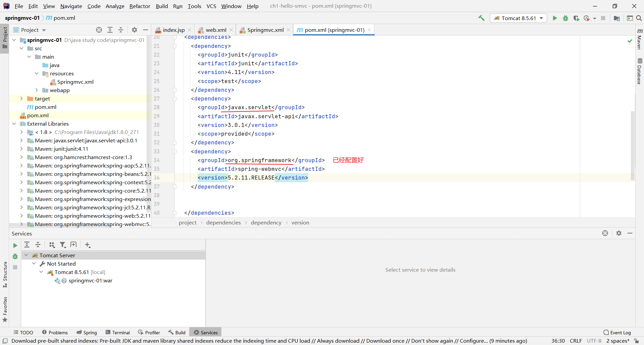Collapse the src folder in the project tree

[x=21, y=48]
